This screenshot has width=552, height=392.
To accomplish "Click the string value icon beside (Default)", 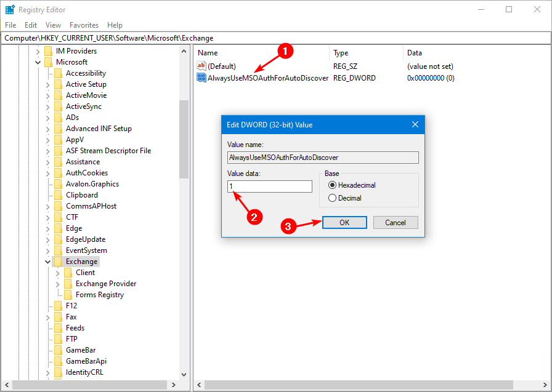I will [x=201, y=66].
